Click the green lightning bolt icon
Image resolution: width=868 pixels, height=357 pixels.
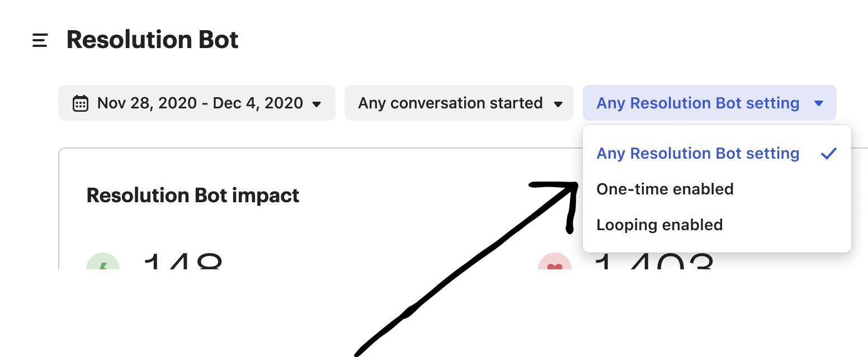(x=103, y=263)
